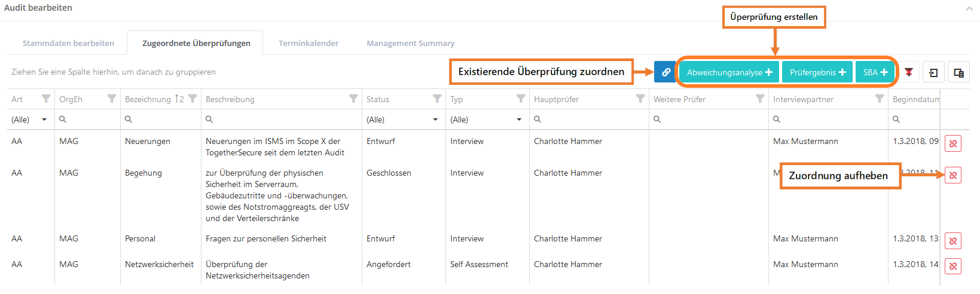Create new Abweichungsanalyse with the button

point(729,72)
